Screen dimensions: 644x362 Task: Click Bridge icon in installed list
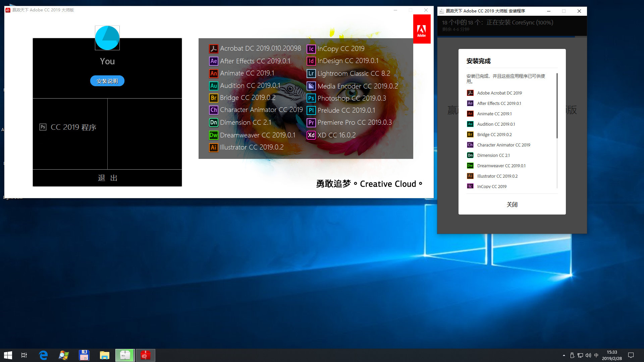tap(470, 134)
